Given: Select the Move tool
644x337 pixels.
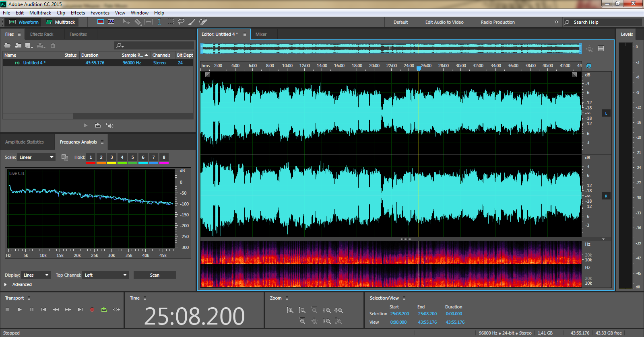Looking at the screenshot, I should pyautogui.click(x=126, y=22).
